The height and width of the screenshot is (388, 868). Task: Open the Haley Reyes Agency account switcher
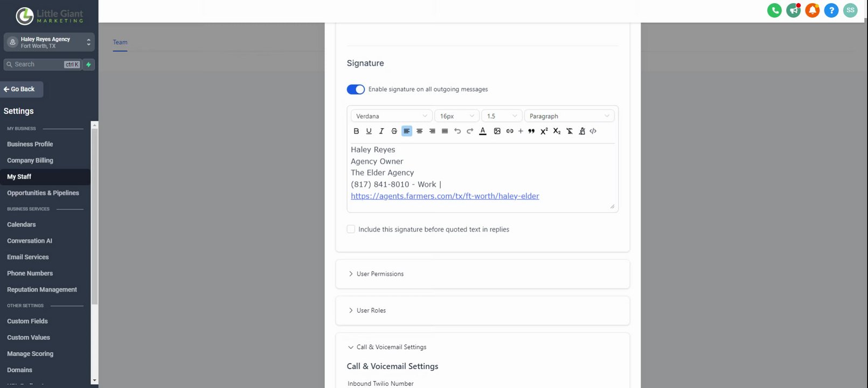click(49, 42)
